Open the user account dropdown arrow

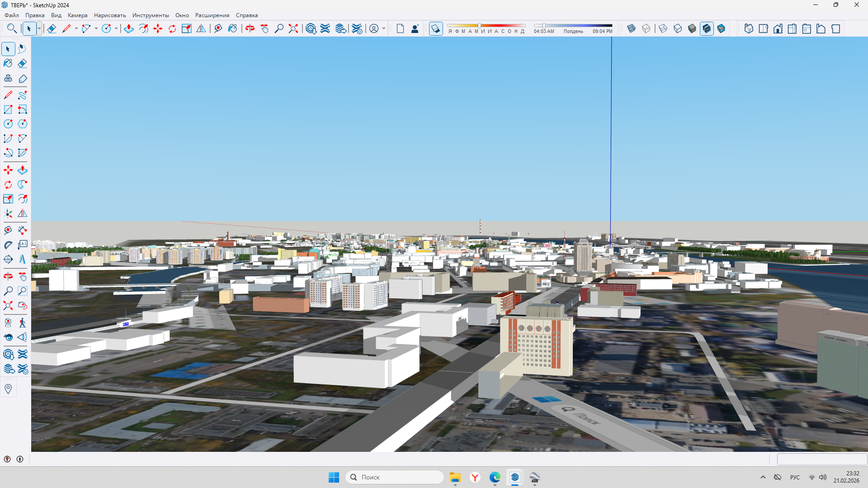(x=384, y=29)
